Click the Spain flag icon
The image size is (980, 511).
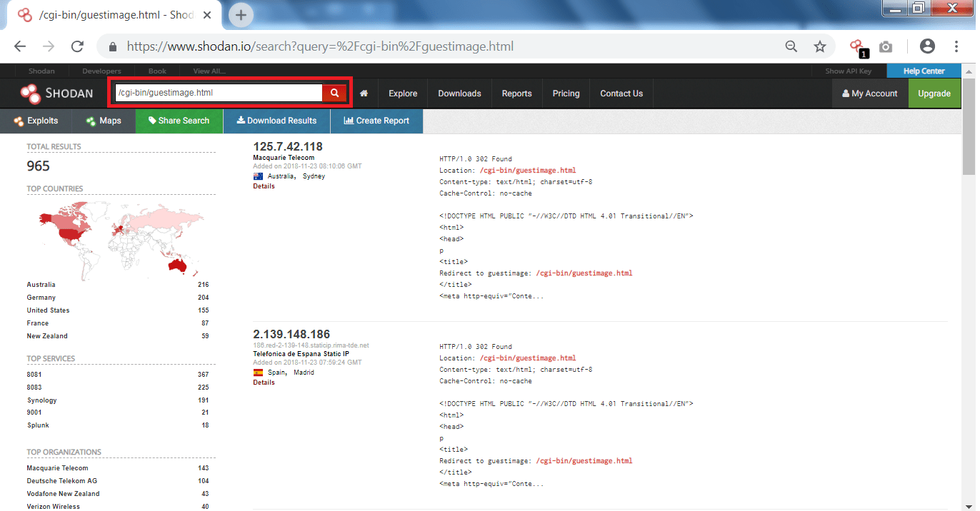click(258, 372)
